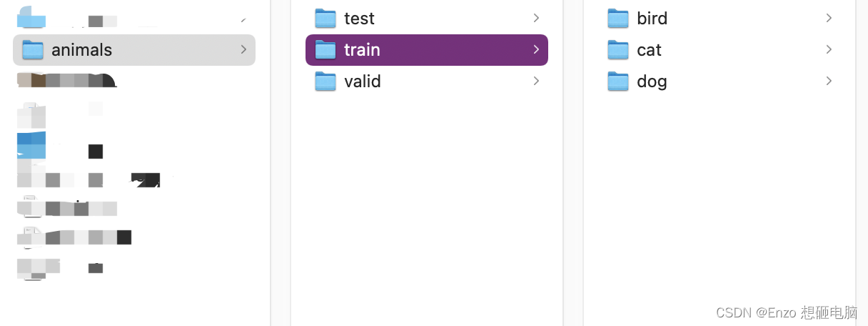Screen dimensions: 868x326
Task: Expand the animals folder chevron
Action: [243, 49]
